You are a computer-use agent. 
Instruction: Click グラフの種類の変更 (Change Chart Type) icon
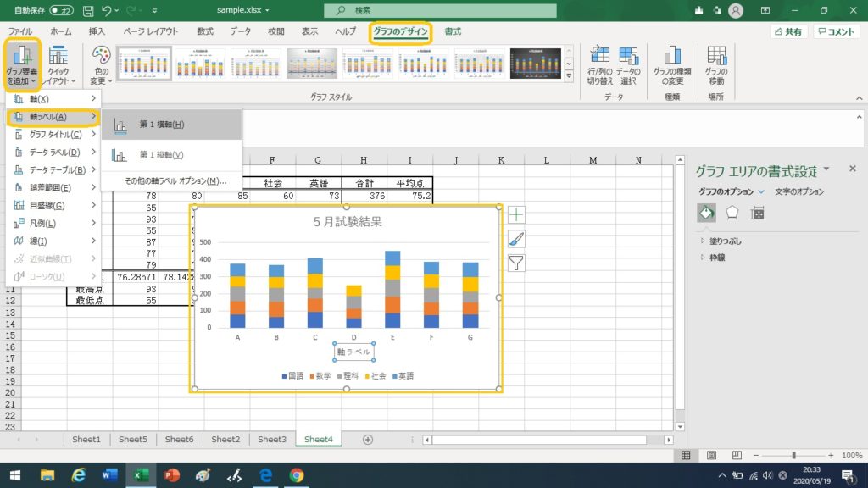(x=672, y=57)
